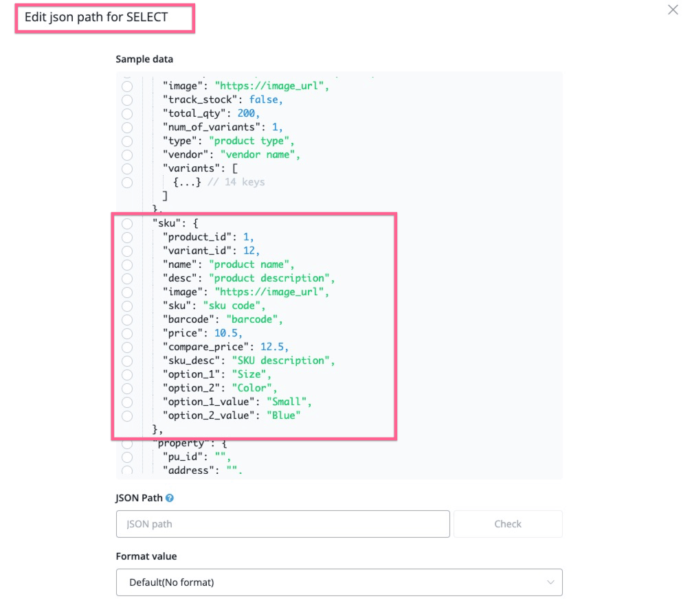Pick the "option_2": "Color" radio button
Image resolution: width=692 pixels, height=616 pixels.
coord(127,388)
